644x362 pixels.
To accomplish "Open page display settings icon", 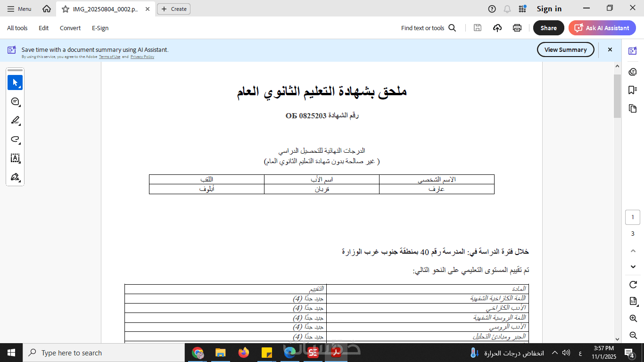I will tap(633, 302).
